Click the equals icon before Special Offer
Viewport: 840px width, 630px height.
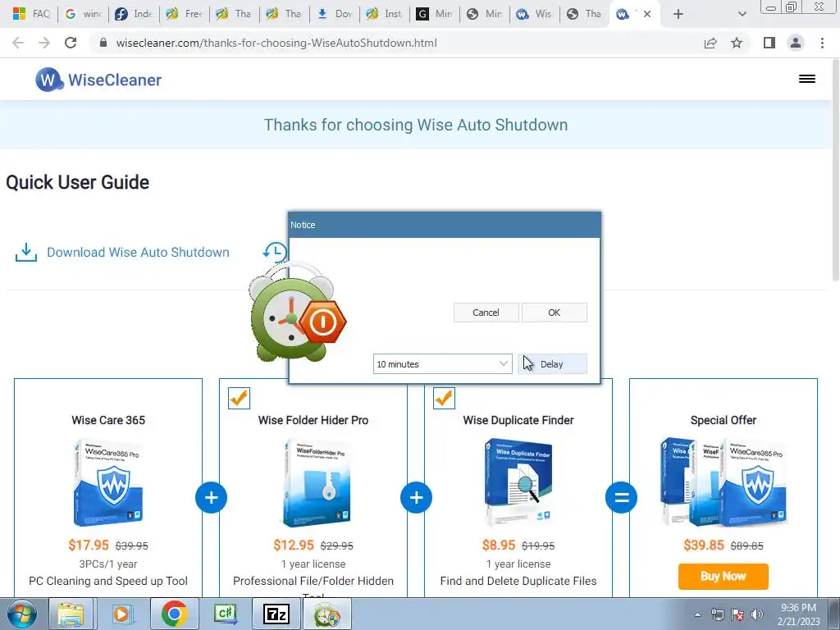622,497
